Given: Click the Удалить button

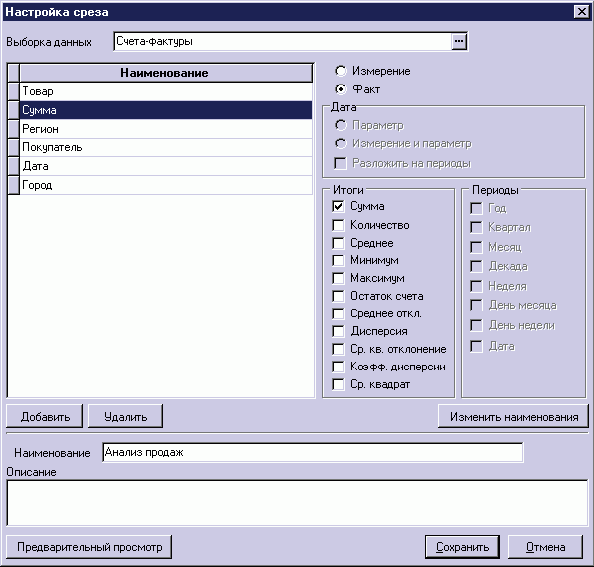Looking at the screenshot, I should pos(125,416).
